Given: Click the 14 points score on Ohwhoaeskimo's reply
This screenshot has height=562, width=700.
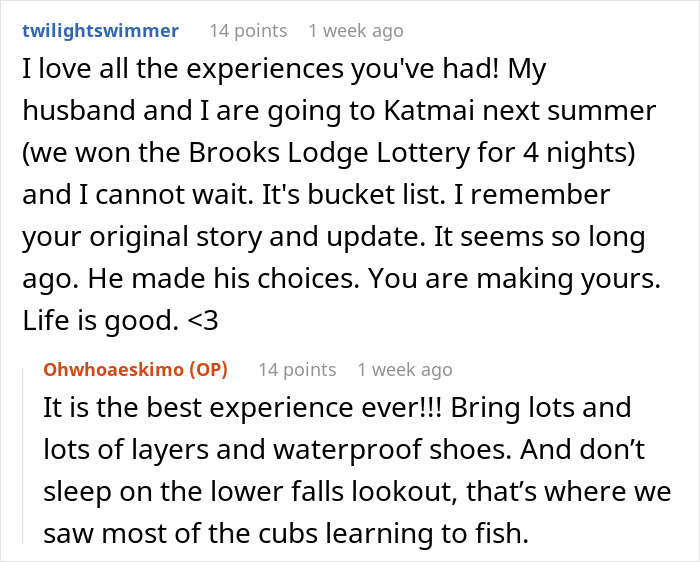Looking at the screenshot, I should [x=297, y=370].
